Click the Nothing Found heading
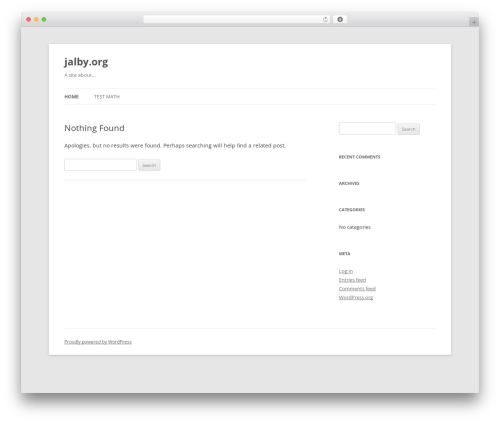The image size is (500, 423). click(x=94, y=128)
